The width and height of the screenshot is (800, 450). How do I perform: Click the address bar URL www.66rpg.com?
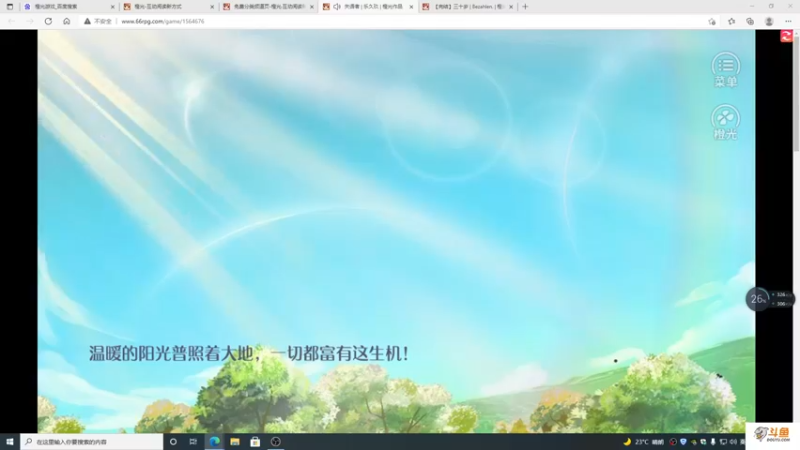click(x=163, y=21)
